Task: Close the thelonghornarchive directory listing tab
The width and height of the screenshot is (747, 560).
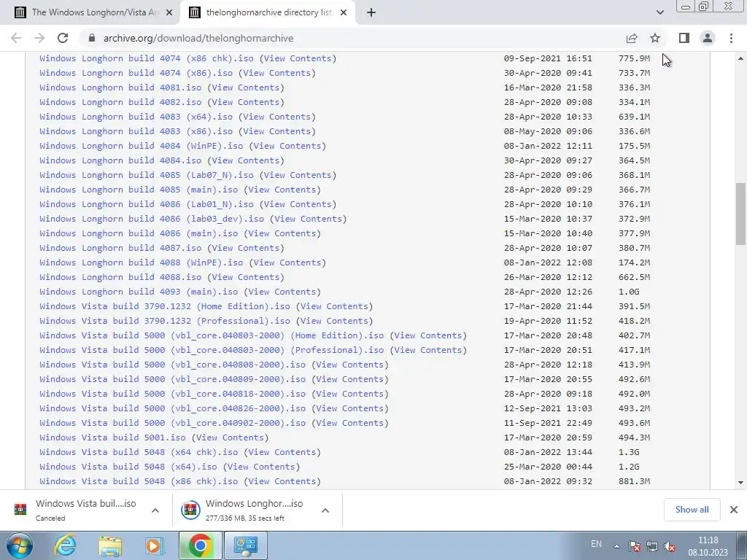Action: point(344,13)
